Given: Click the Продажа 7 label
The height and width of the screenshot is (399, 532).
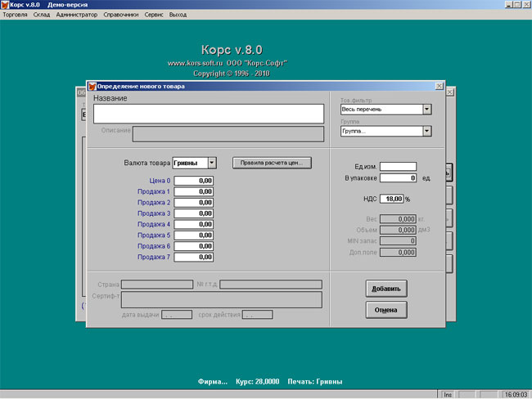Looking at the screenshot, I should [x=154, y=257].
